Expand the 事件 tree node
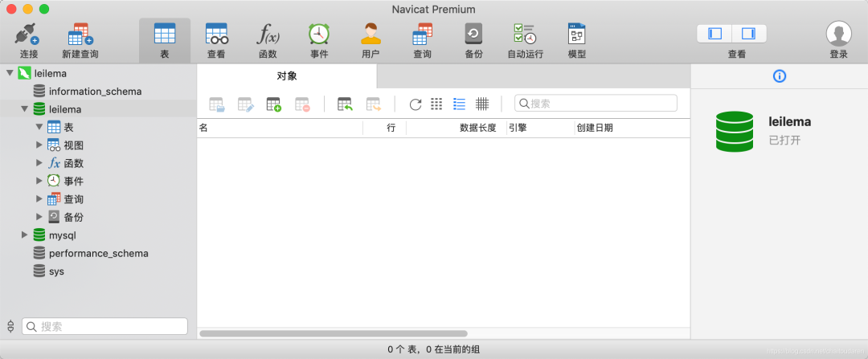 (39, 181)
